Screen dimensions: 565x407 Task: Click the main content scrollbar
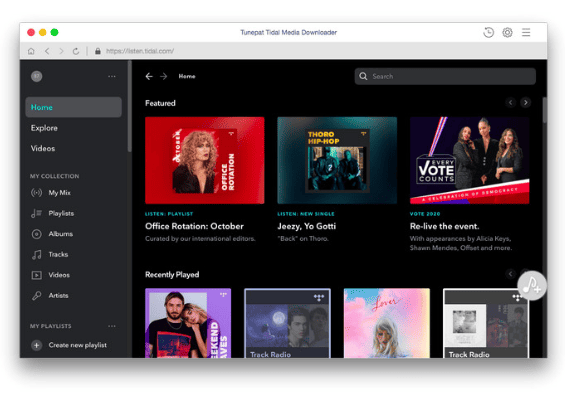544,110
